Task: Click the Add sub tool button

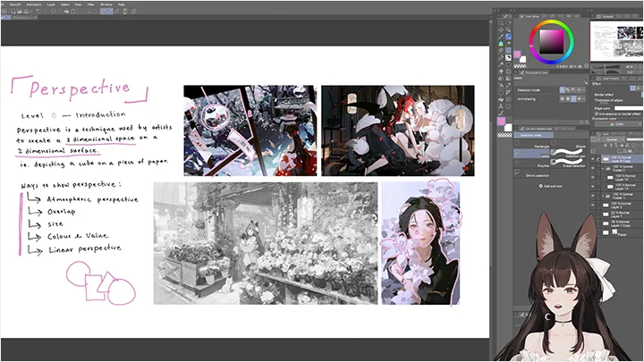Action: (x=550, y=186)
